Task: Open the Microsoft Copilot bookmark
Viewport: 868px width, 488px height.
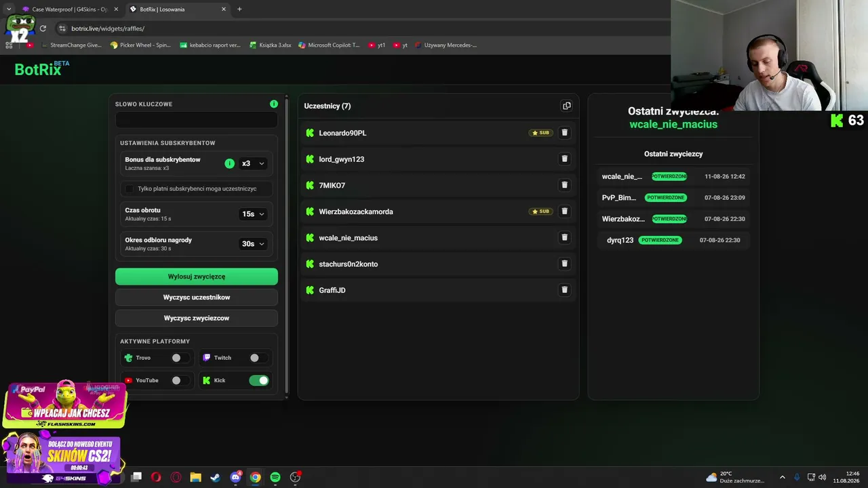Action: (330, 45)
